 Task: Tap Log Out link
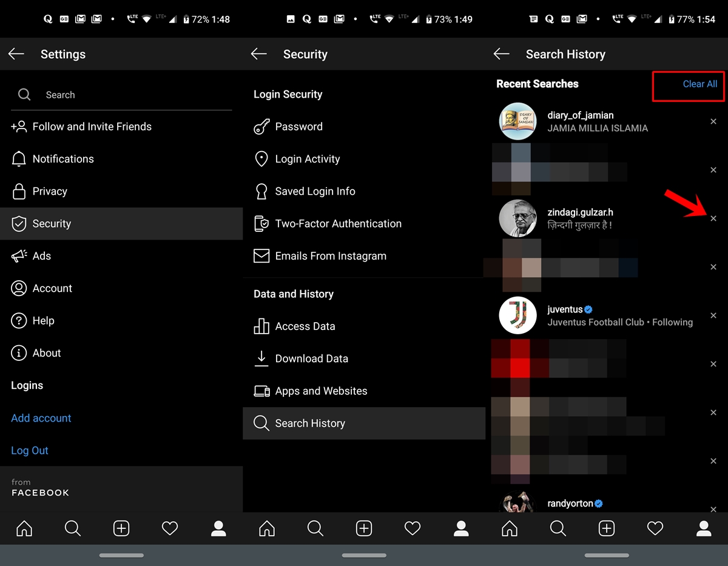click(x=30, y=450)
